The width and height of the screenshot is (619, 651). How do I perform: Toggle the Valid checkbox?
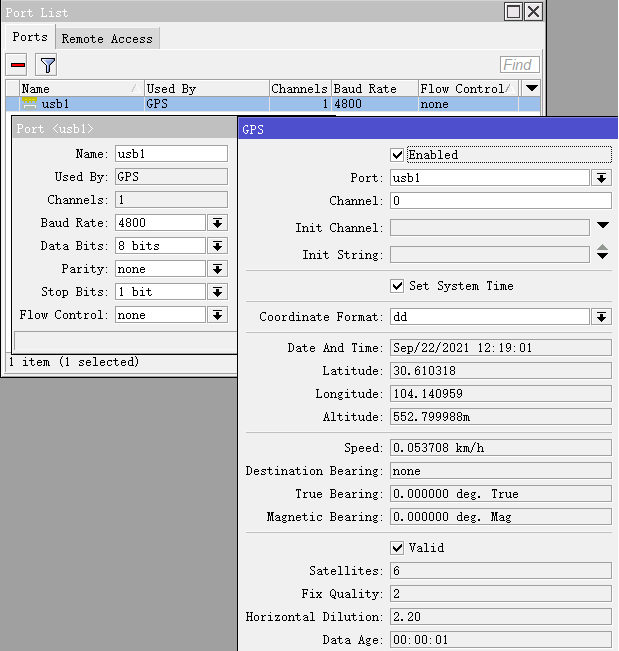coord(397,548)
